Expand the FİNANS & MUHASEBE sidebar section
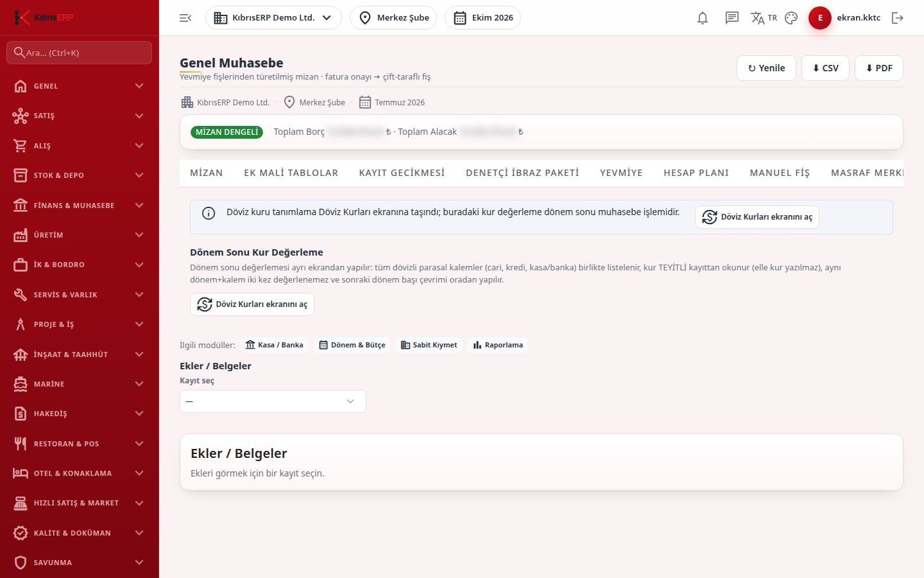Screen dimensions: 924x578 tap(80, 206)
